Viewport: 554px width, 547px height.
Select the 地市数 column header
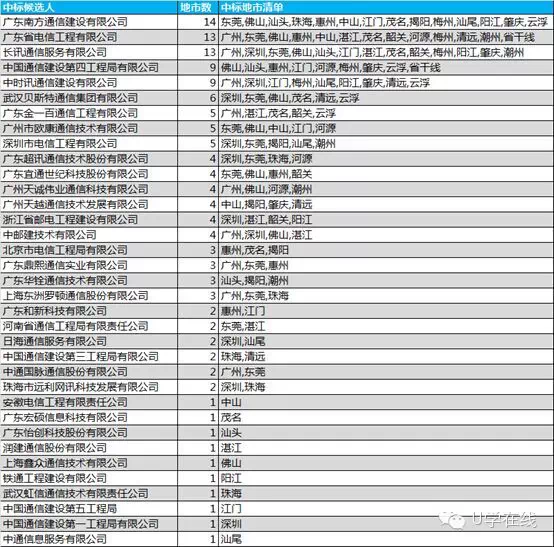[198, 7]
